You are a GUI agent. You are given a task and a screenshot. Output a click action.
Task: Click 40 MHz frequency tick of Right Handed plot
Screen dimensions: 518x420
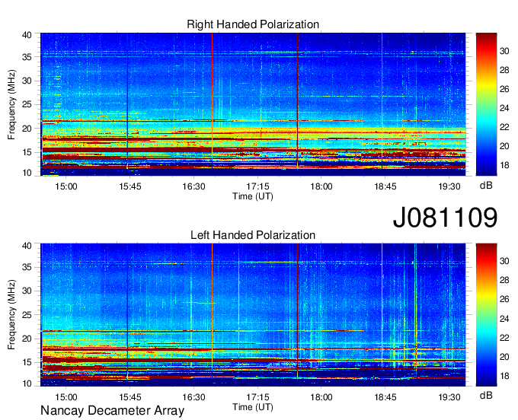pyautogui.click(x=27, y=35)
